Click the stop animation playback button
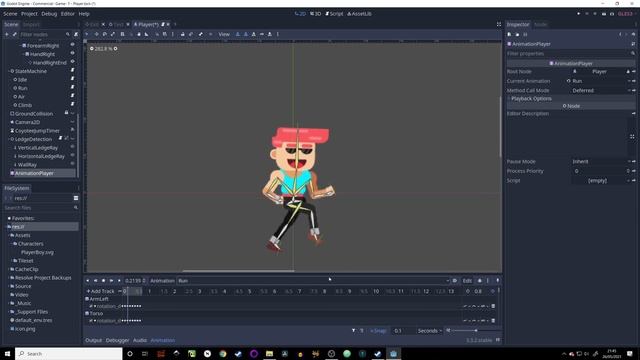This screenshot has width=640, height=360. click(103, 281)
